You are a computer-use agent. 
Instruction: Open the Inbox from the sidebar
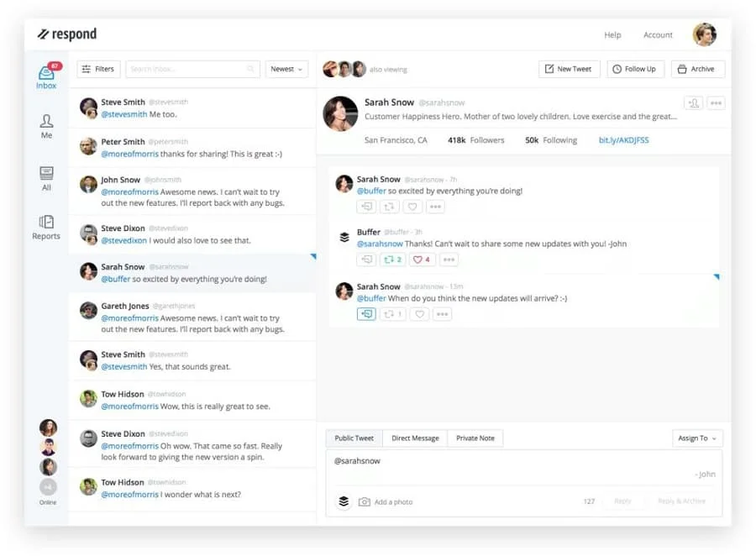(x=46, y=76)
